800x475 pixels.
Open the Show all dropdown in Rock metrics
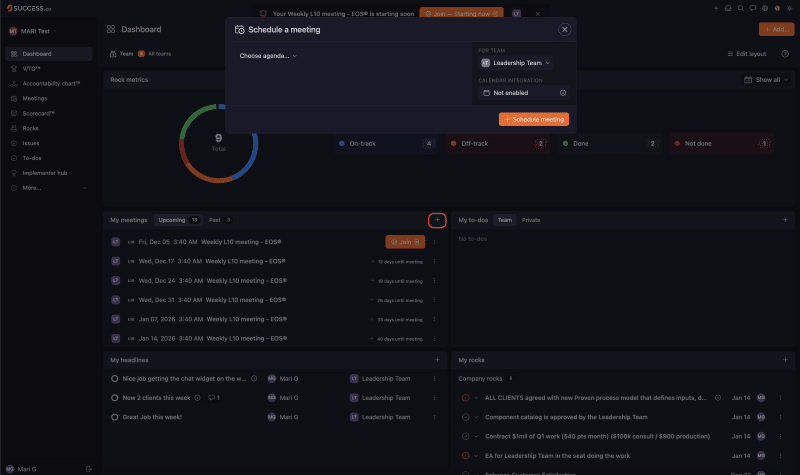coord(766,80)
